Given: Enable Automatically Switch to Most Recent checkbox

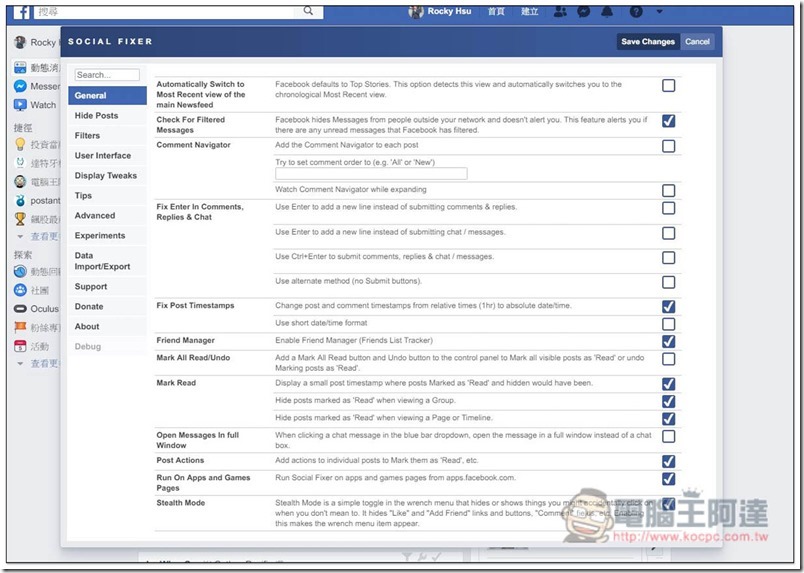Looking at the screenshot, I should coord(668,86).
